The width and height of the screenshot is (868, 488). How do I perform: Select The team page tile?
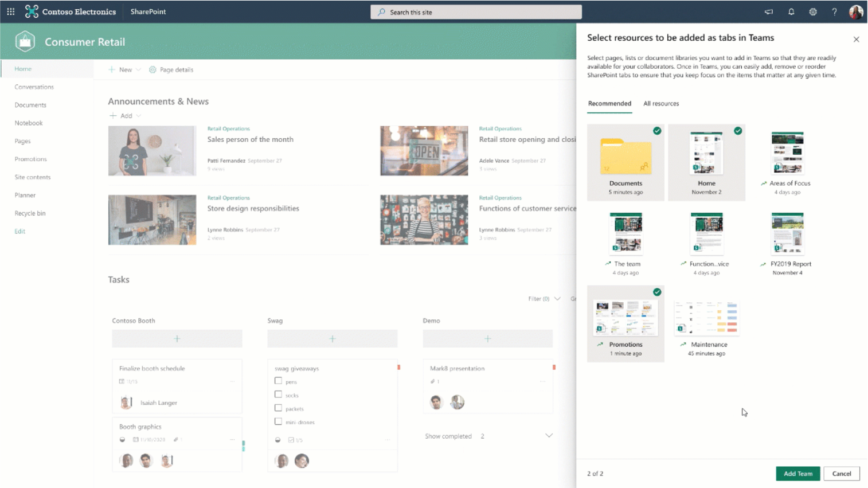tap(625, 243)
